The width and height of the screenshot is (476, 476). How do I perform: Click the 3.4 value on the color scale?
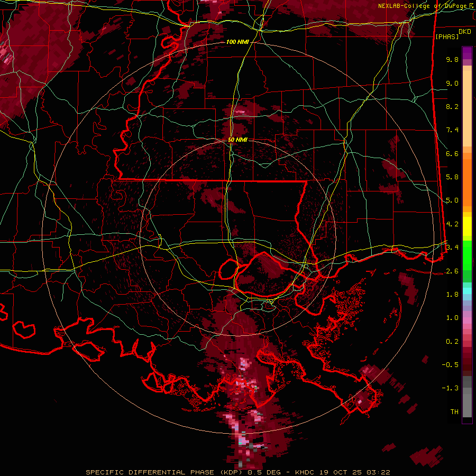pos(452,248)
